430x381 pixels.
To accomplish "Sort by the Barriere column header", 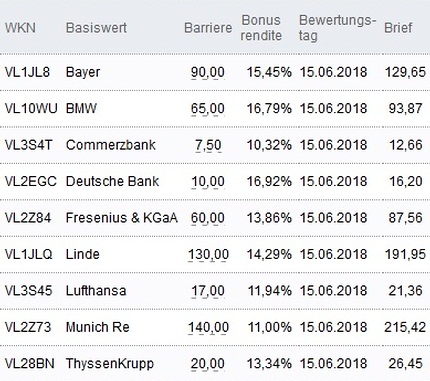I will point(208,28).
